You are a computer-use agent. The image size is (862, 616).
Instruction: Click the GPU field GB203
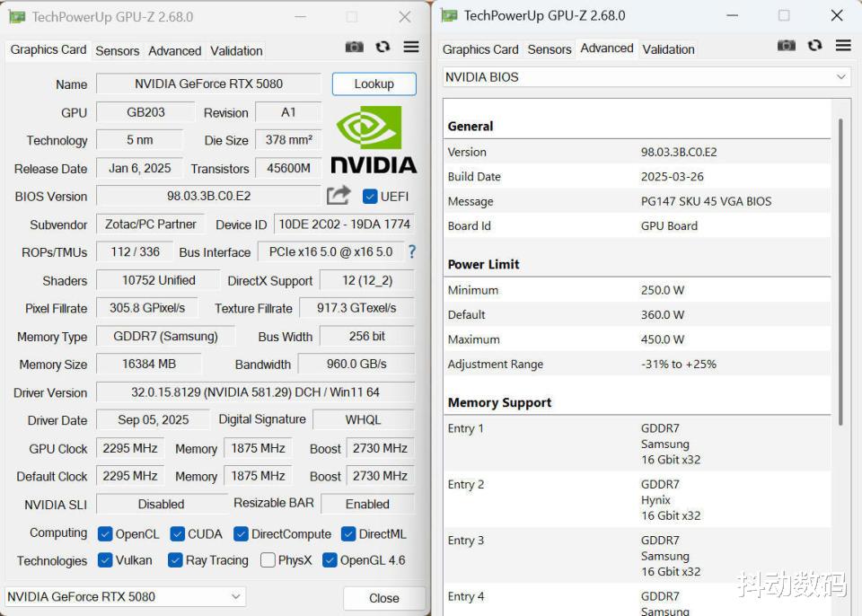tap(145, 112)
